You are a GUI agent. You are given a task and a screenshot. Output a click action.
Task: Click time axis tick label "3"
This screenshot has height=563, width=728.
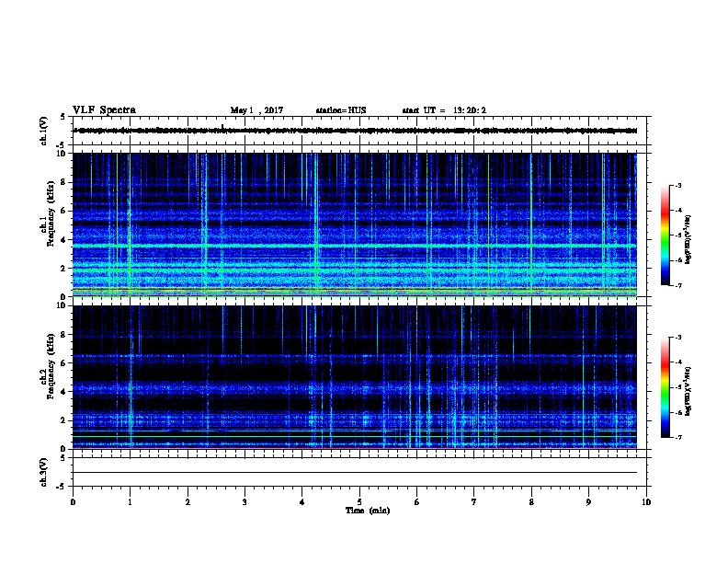pyautogui.click(x=245, y=502)
